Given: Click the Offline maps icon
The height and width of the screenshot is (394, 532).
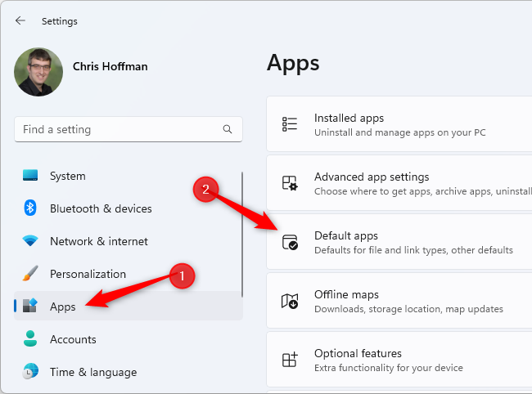Looking at the screenshot, I should (290, 301).
